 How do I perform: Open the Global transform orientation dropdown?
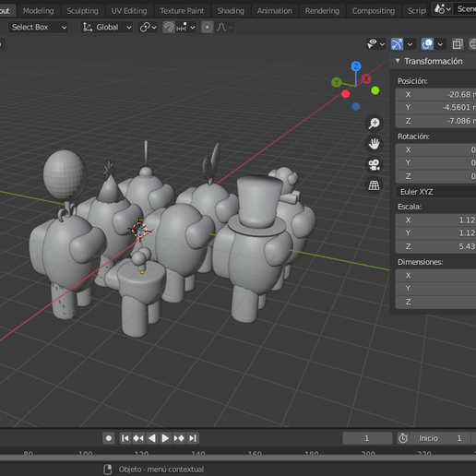pos(107,28)
